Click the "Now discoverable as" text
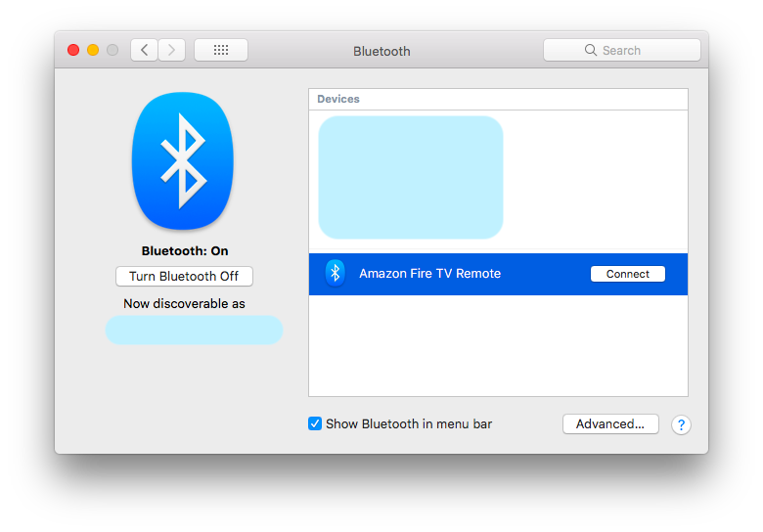 pyautogui.click(x=184, y=304)
